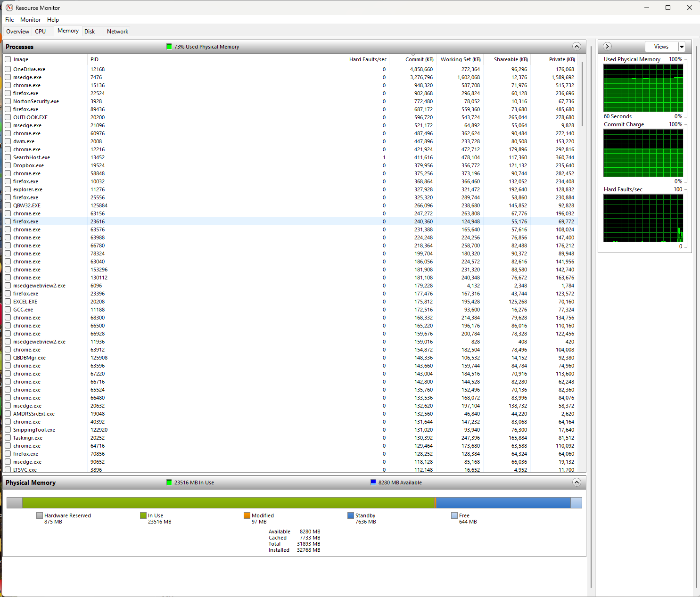The height and width of the screenshot is (597, 700).
Task: Check the Dropbox.exe process checkbox
Action: click(x=8, y=165)
